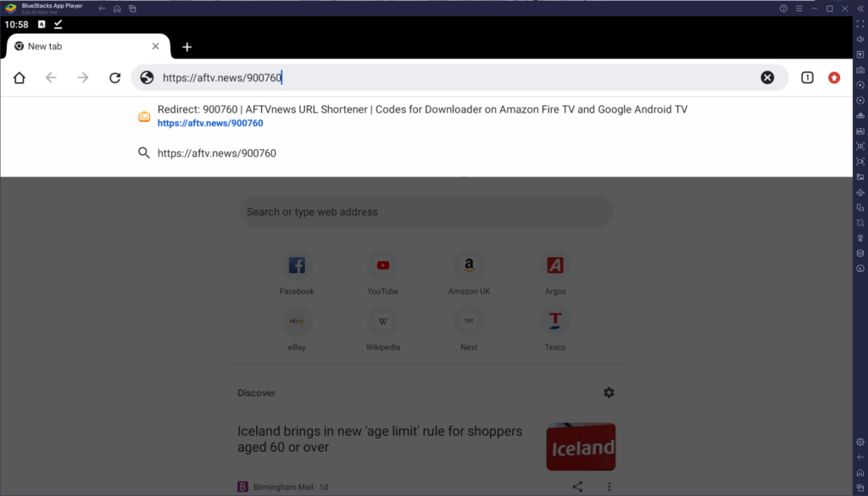
Task: Open BlueStacks hamburger menu
Action: (798, 8)
